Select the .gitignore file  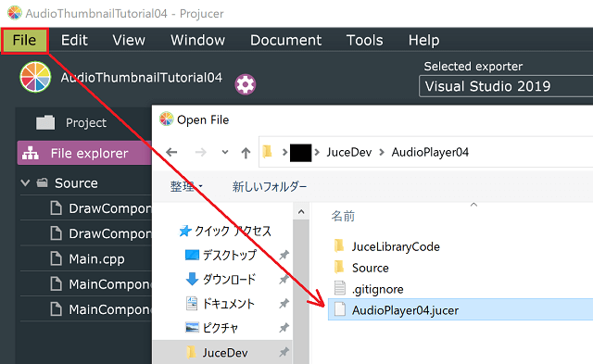tap(377, 289)
